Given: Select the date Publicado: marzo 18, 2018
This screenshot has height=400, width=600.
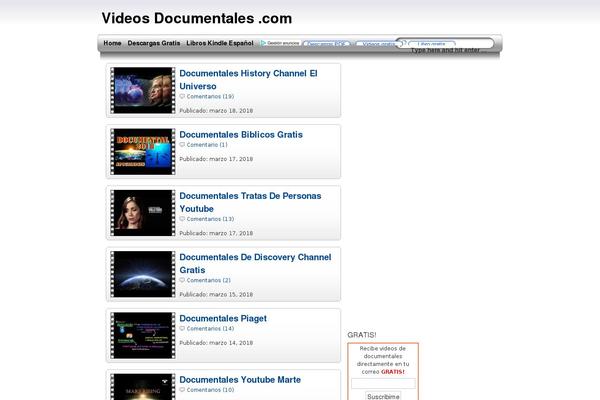Looking at the screenshot, I should [x=216, y=111].
